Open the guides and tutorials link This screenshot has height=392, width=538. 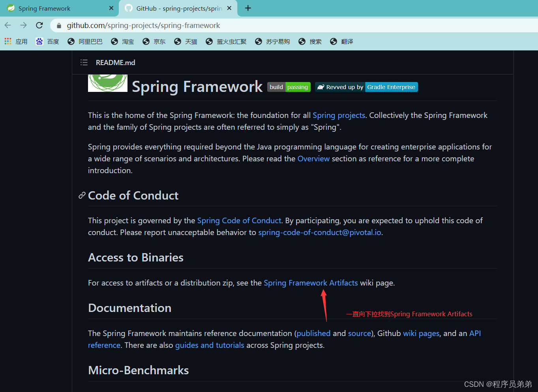point(210,345)
